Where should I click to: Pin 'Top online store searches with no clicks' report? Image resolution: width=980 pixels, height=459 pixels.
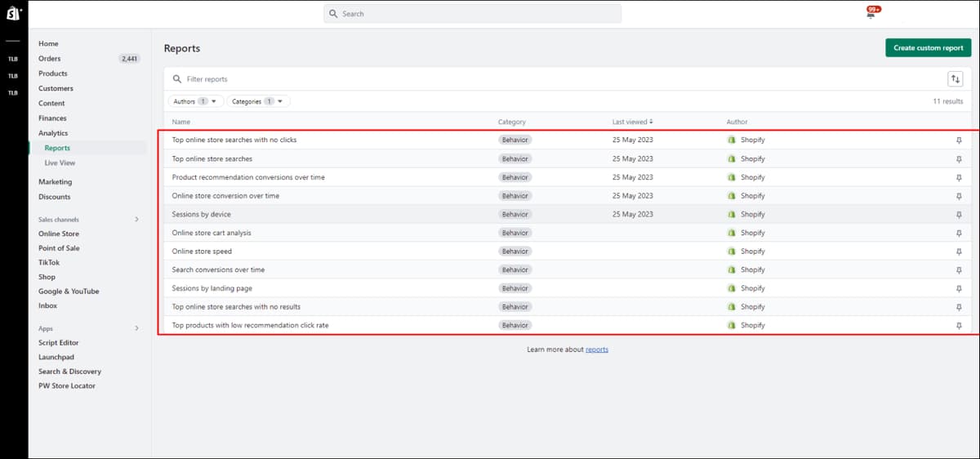959,140
